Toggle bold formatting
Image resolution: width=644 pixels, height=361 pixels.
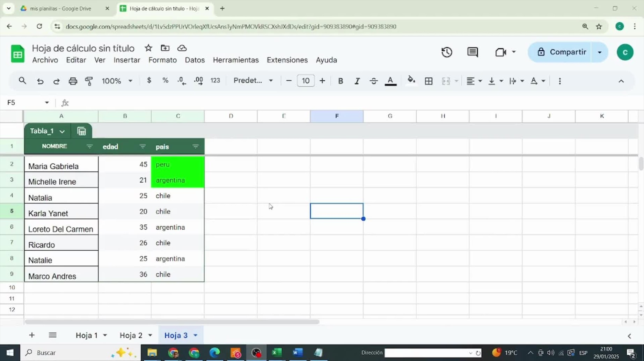(x=341, y=81)
